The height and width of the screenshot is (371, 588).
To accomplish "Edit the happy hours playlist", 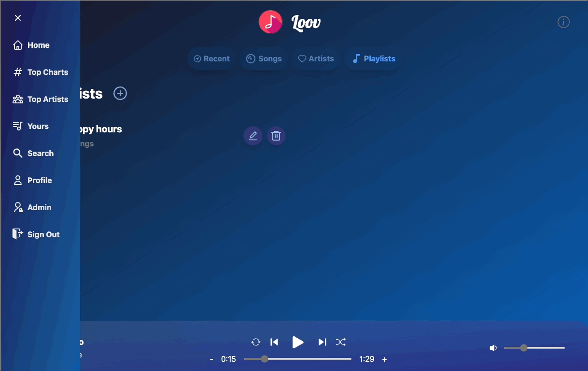I will (253, 136).
